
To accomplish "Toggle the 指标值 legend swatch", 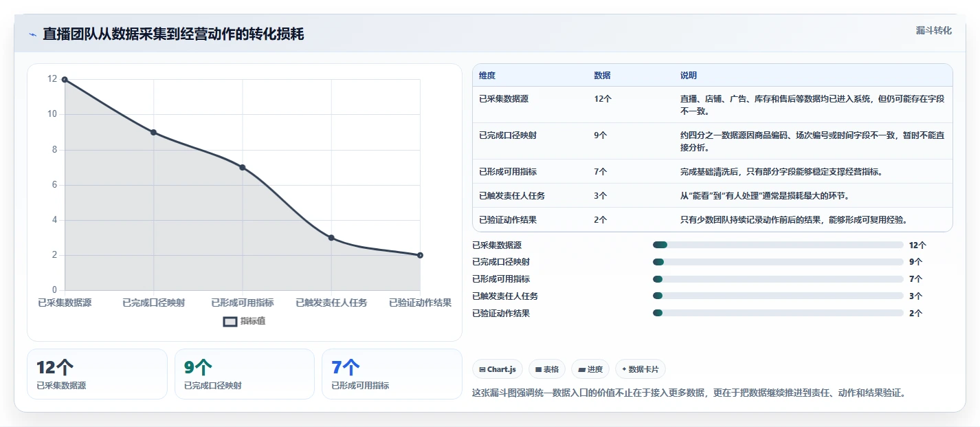I will tap(230, 321).
